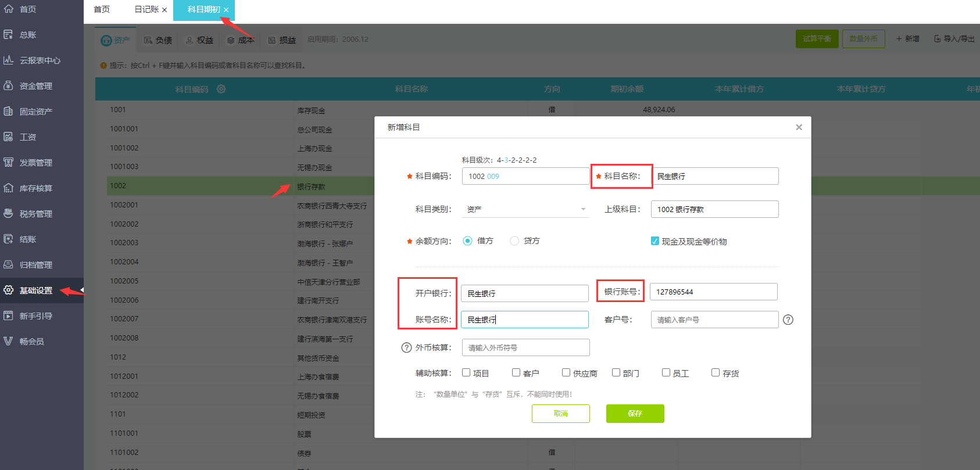Click help icon beside 外币核算 label

406,347
